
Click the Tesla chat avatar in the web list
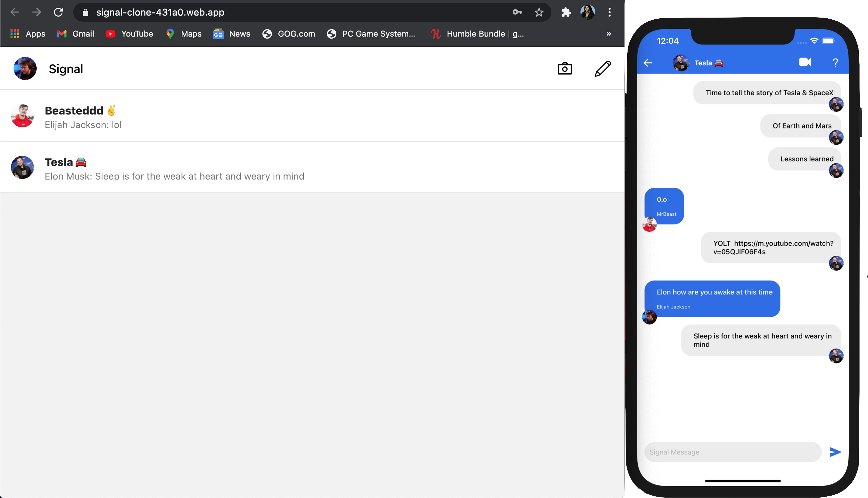[22, 167]
